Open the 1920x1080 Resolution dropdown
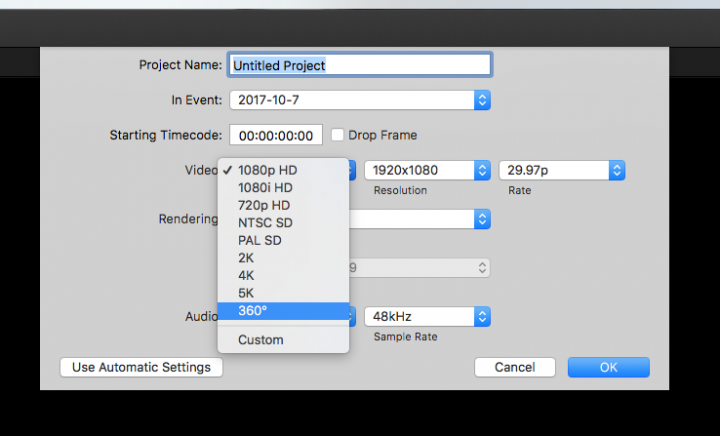 click(427, 170)
